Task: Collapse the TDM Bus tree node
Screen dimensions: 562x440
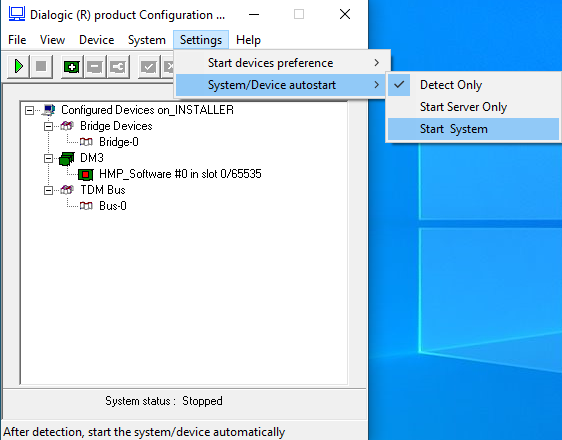Action: (48, 190)
